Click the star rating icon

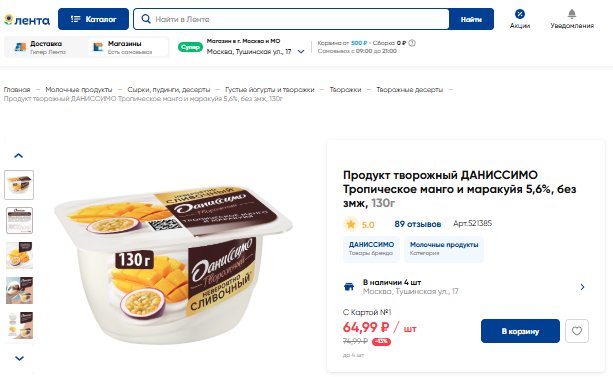click(351, 224)
